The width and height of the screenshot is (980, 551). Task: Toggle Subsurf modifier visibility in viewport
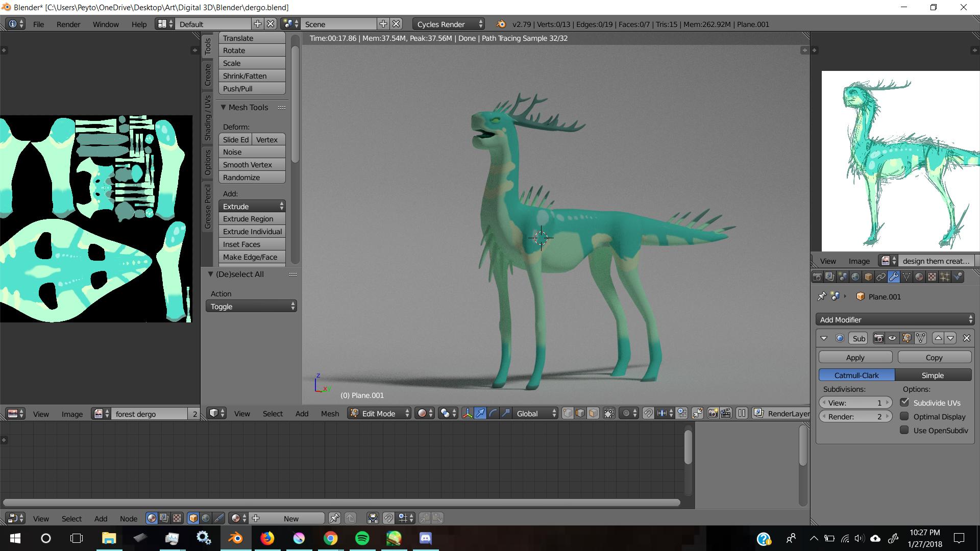(x=892, y=338)
